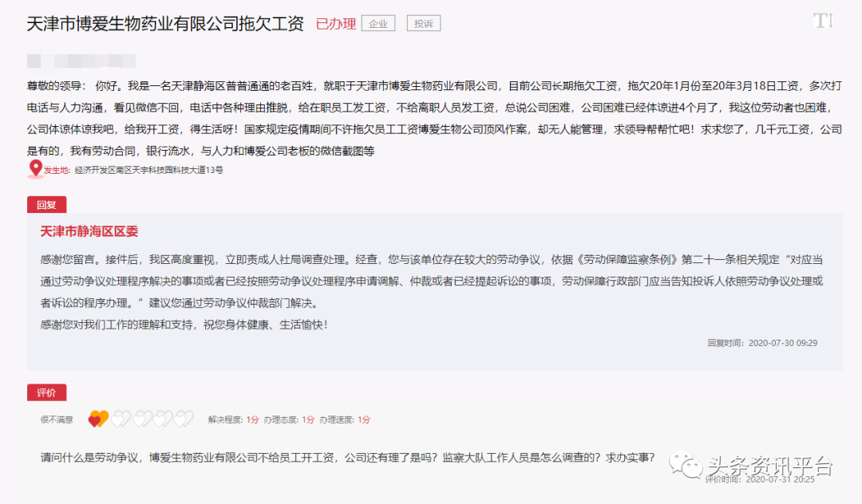Viewport: 862px width, 504px height.
Task: Click the red 评价 evaluation badge
Action: [x=46, y=393]
